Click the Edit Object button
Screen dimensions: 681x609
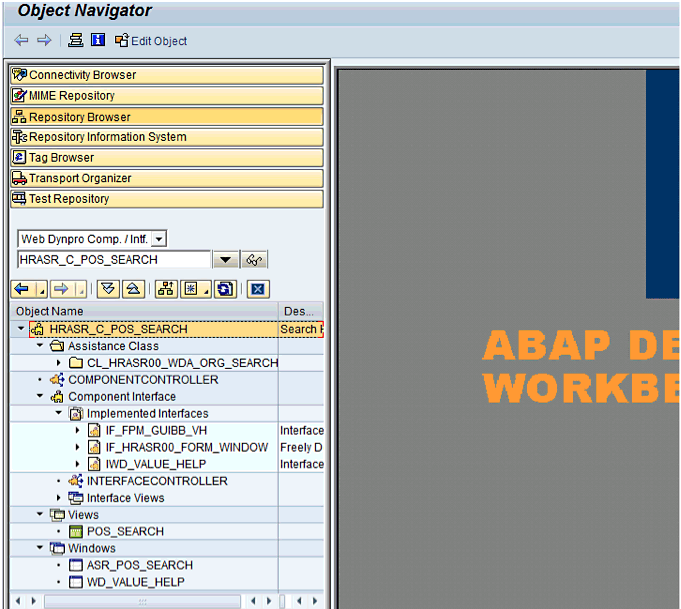[151, 41]
